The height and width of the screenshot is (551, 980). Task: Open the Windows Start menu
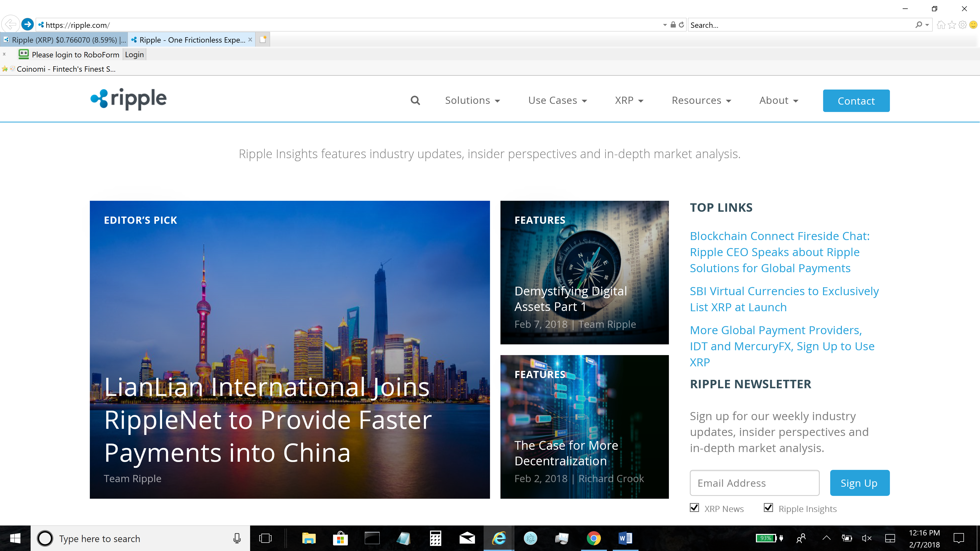click(x=15, y=539)
